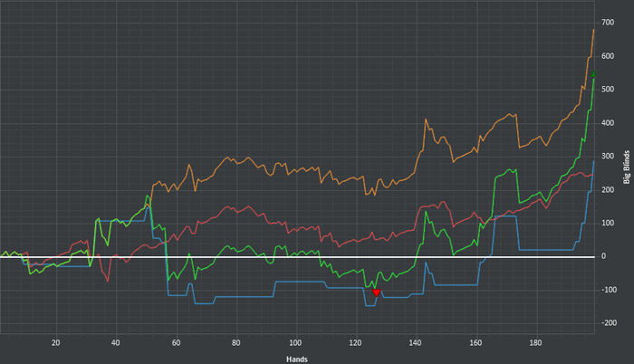Screen dimensions: 634x364
Task: Click the 400 y-axis value
Action: 608,123
